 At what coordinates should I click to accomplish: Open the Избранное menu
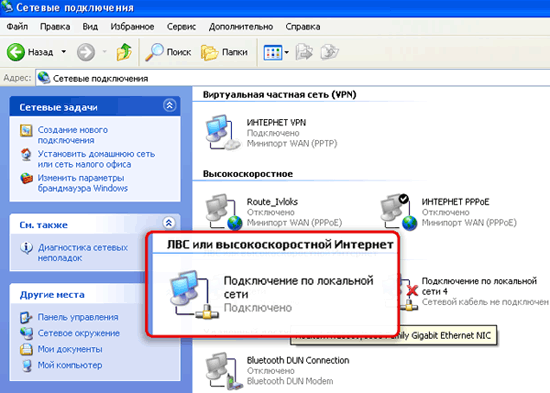tap(132, 27)
